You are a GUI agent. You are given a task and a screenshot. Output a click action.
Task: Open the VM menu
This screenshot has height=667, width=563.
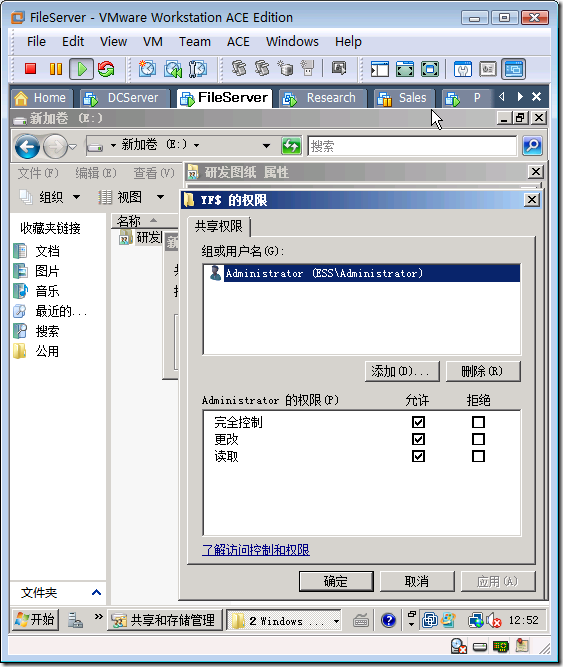(x=153, y=41)
